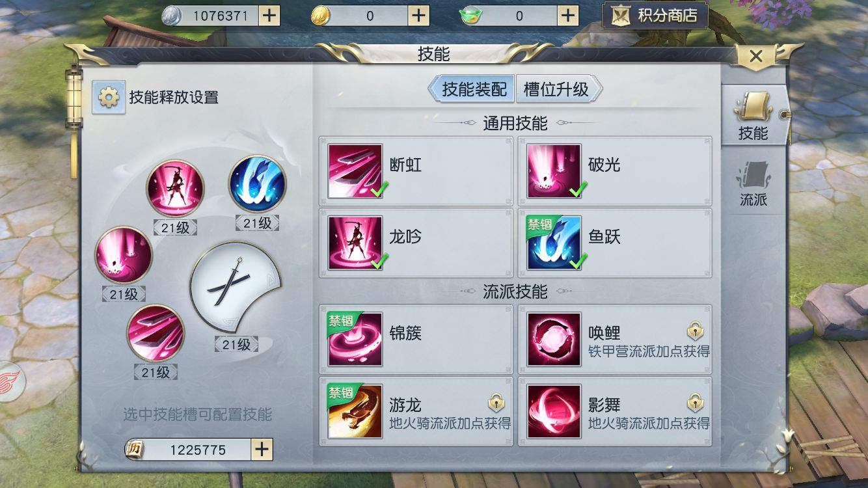
Task: Click the locked 影舞 skill icon
Action: pyautogui.click(x=554, y=411)
